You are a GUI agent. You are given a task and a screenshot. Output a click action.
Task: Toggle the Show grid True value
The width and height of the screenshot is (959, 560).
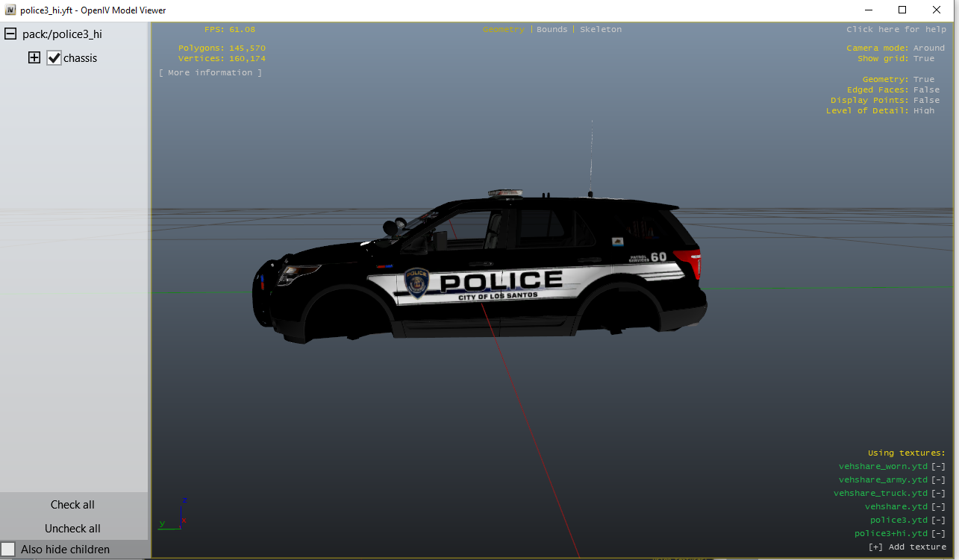tap(924, 58)
